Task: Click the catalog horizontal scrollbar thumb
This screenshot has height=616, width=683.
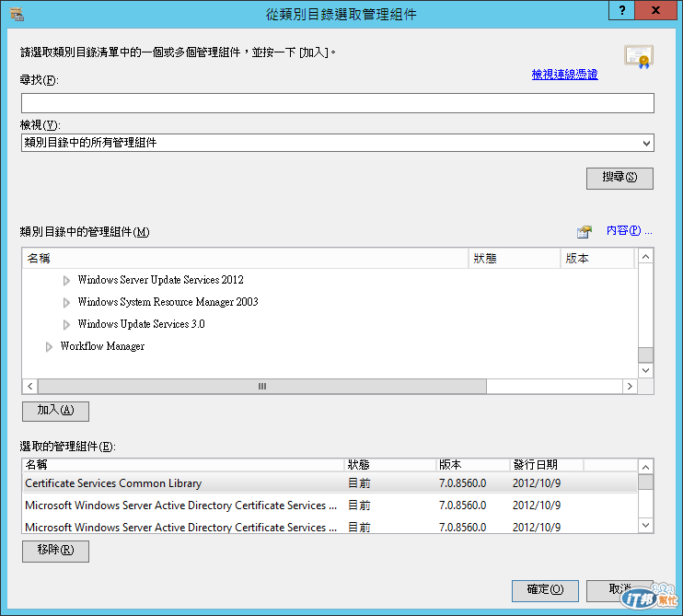Action: (262, 387)
